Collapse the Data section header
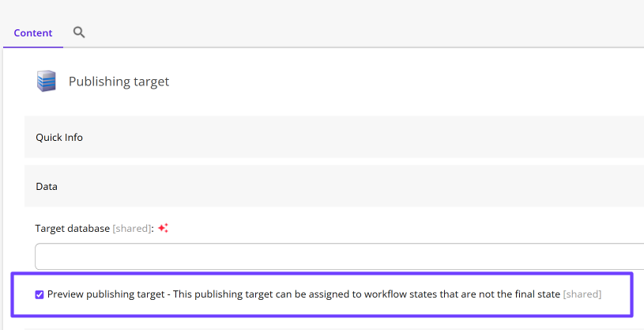 pyautogui.click(x=334, y=187)
